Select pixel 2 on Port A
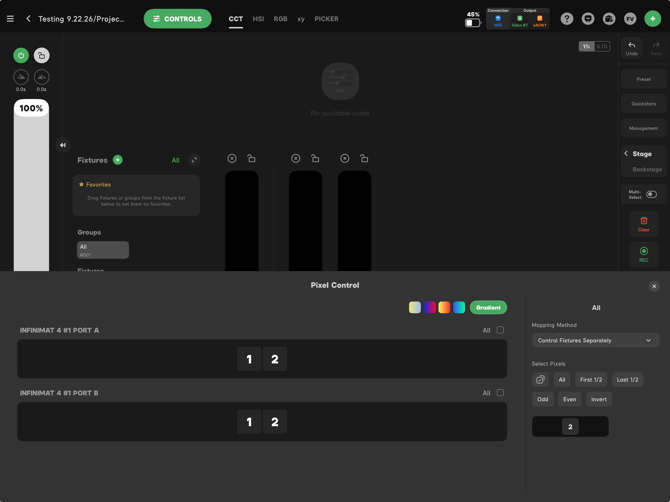The height and width of the screenshot is (502, 670). point(275,359)
